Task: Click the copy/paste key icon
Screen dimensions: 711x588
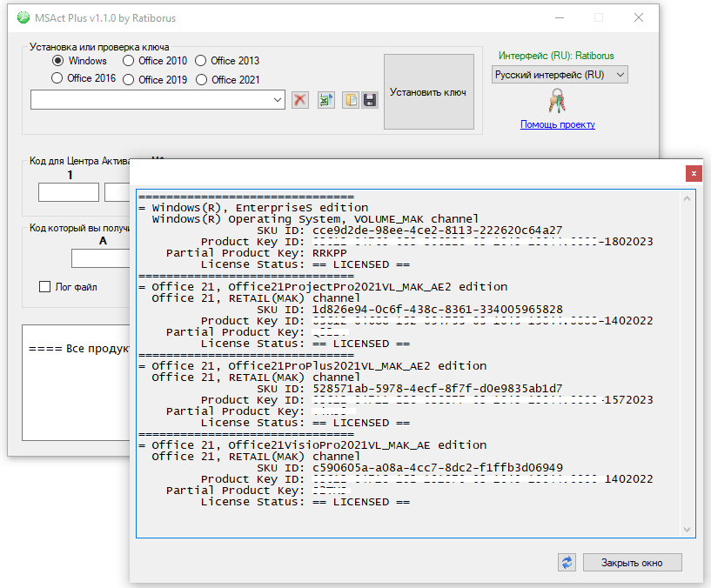Action: click(351, 100)
